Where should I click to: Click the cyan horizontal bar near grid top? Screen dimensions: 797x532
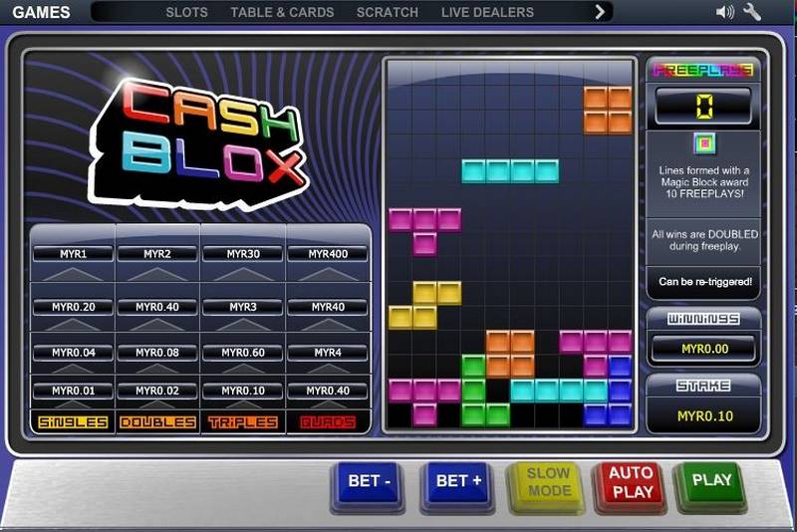(x=510, y=171)
